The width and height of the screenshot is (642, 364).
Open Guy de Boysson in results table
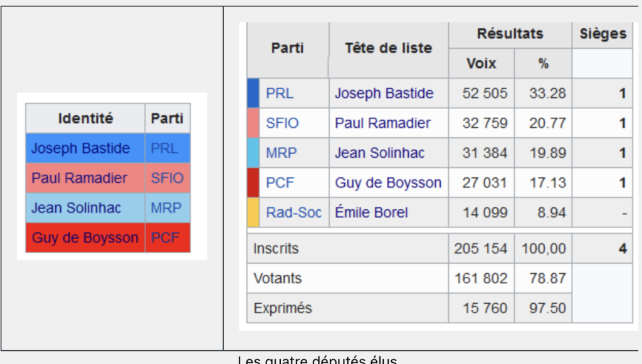click(x=388, y=183)
